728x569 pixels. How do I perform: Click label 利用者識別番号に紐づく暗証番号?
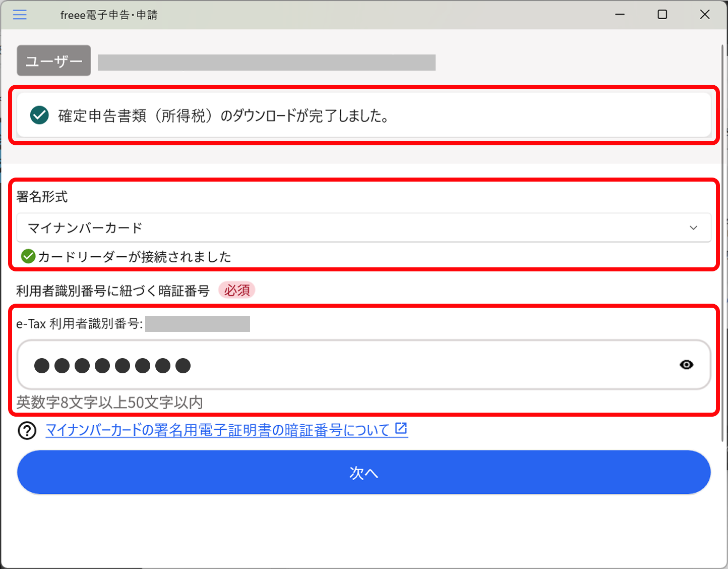coord(113,291)
